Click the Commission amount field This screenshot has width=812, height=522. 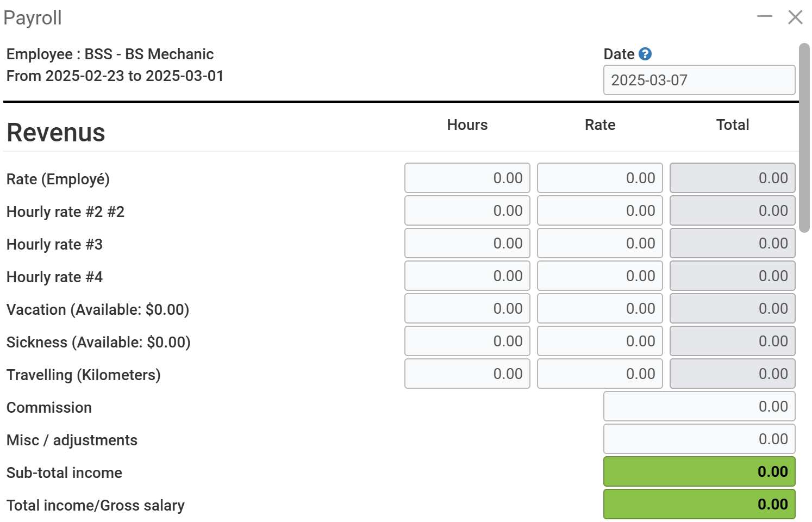pyautogui.click(x=699, y=406)
